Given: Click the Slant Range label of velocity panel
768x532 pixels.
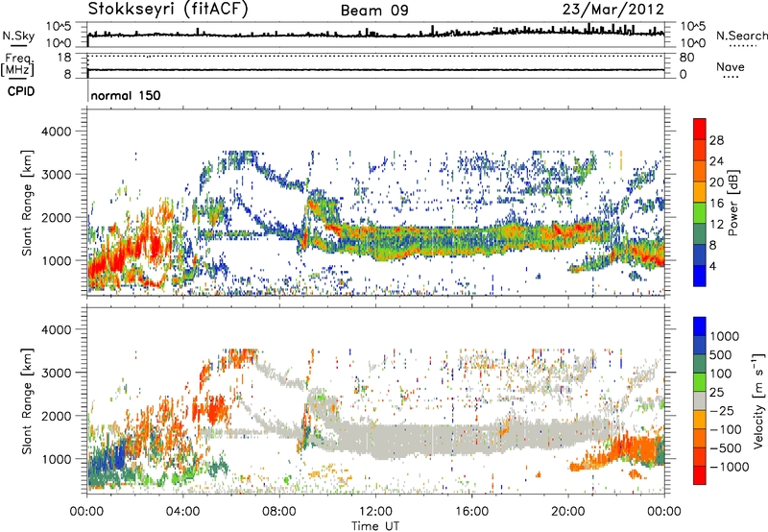Looking at the screenshot, I should (27, 401).
